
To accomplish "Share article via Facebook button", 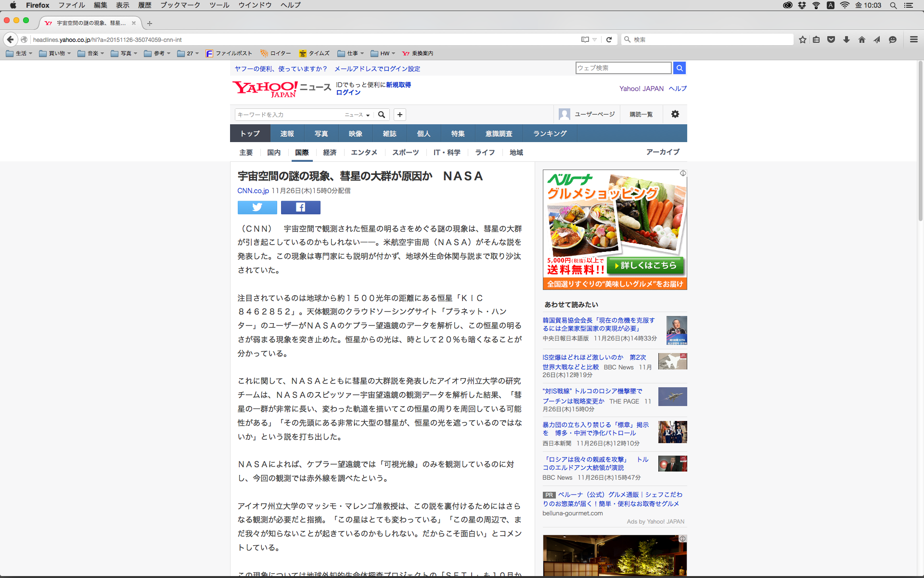I will 300,207.
